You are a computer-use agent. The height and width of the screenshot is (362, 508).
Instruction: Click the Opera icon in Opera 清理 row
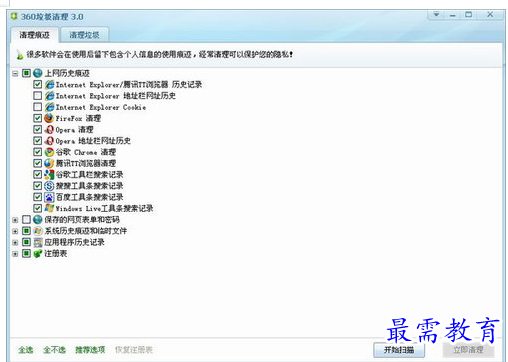coord(49,130)
